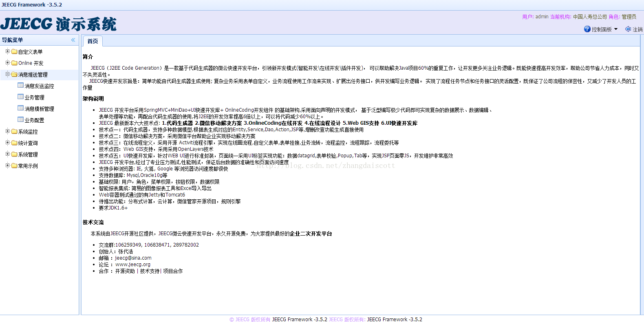
Task: Select 系统监控 in navigation tree
Action: [x=28, y=132]
